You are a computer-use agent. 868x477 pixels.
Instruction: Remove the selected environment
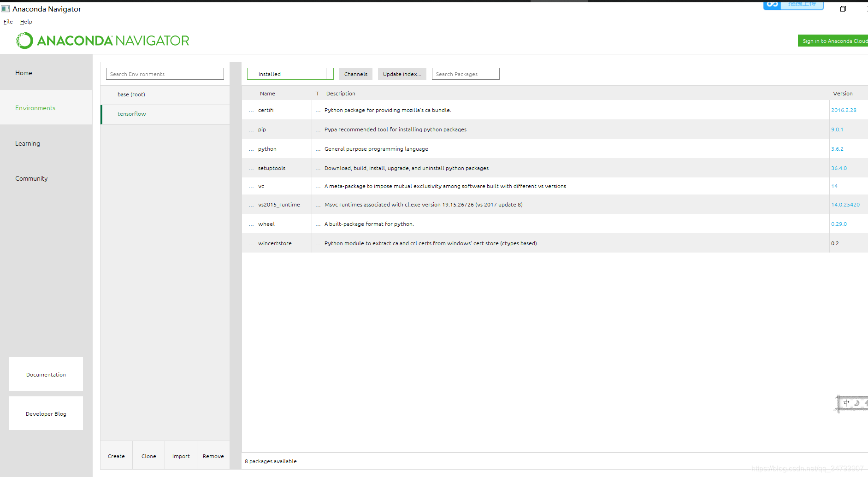click(x=213, y=456)
